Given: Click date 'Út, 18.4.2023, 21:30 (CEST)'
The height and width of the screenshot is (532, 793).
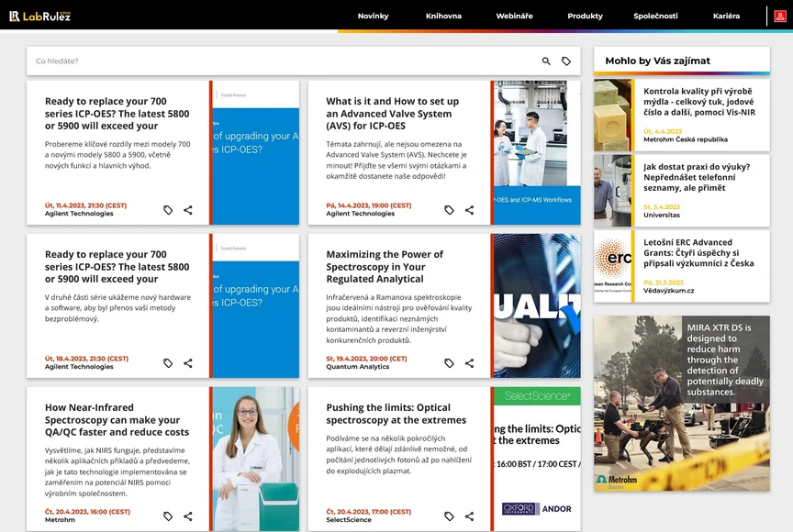Looking at the screenshot, I should (86, 359).
